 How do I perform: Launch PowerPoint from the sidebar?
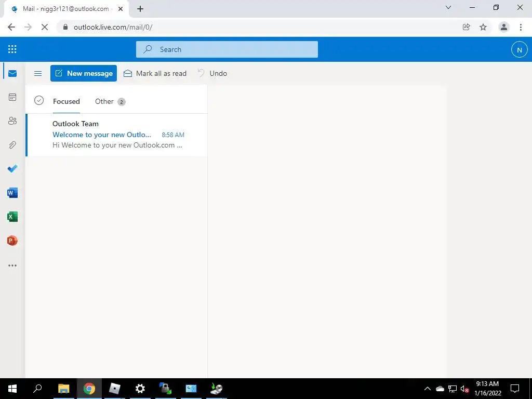[12, 241]
